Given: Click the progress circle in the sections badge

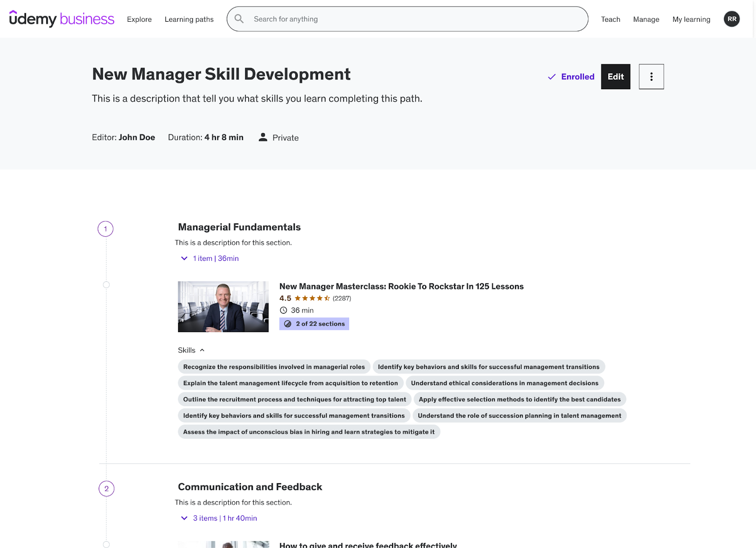Looking at the screenshot, I should pos(288,324).
